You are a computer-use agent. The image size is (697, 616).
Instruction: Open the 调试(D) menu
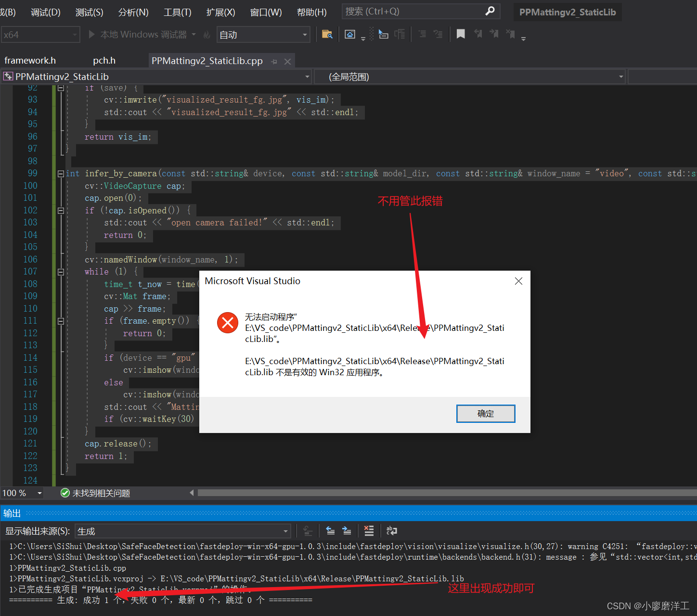46,12
